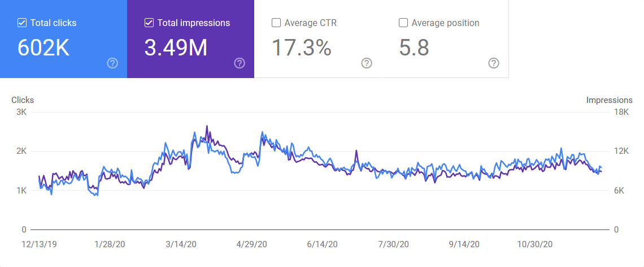Click the 602K total clicks value
Image resolution: width=644 pixels, height=267 pixels.
click(43, 48)
